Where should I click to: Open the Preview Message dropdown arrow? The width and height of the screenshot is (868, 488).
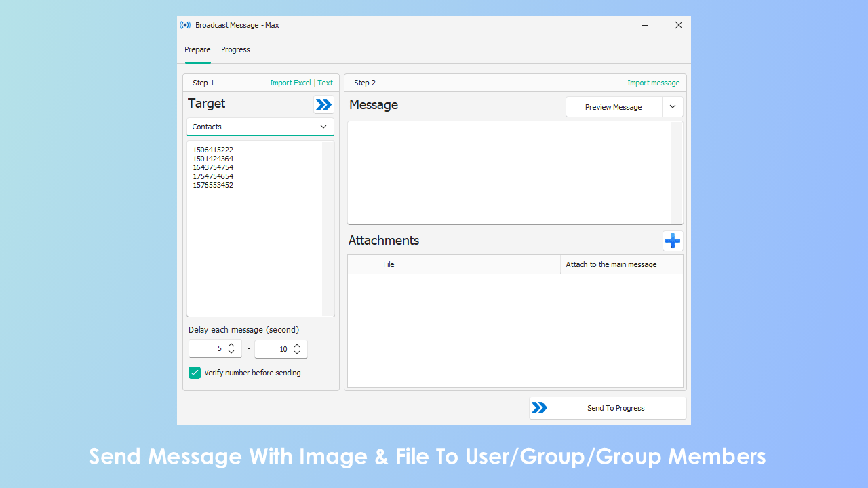pyautogui.click(x=672, y=106)
